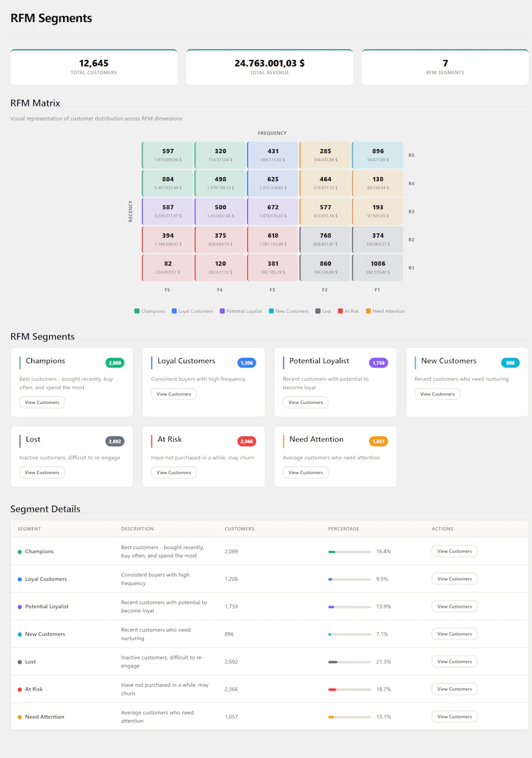The width and height of the screenshot is (532, 758).
Task: Click the 2,692 badge on Lost card
Action: tap(115, 441)
